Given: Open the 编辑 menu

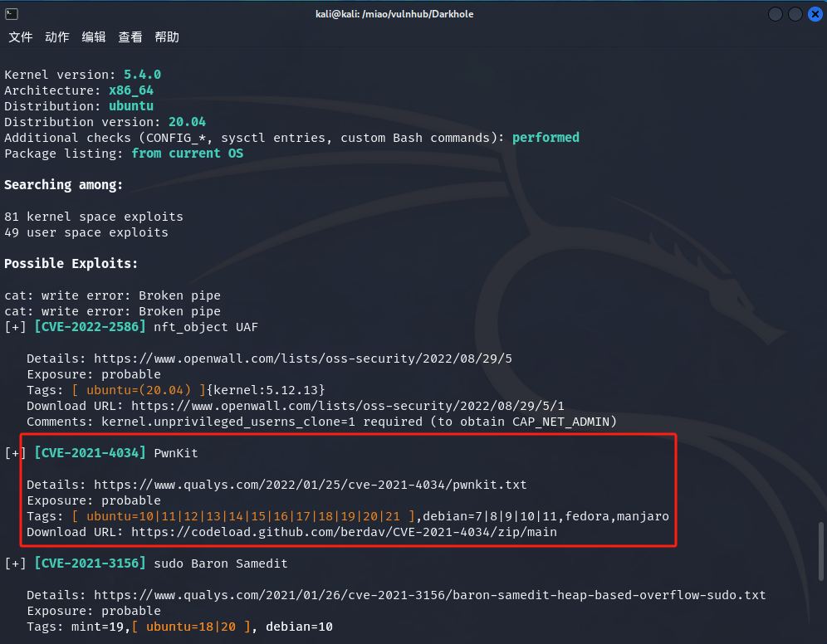Looking at the screenshot, I should coord(94,37).
